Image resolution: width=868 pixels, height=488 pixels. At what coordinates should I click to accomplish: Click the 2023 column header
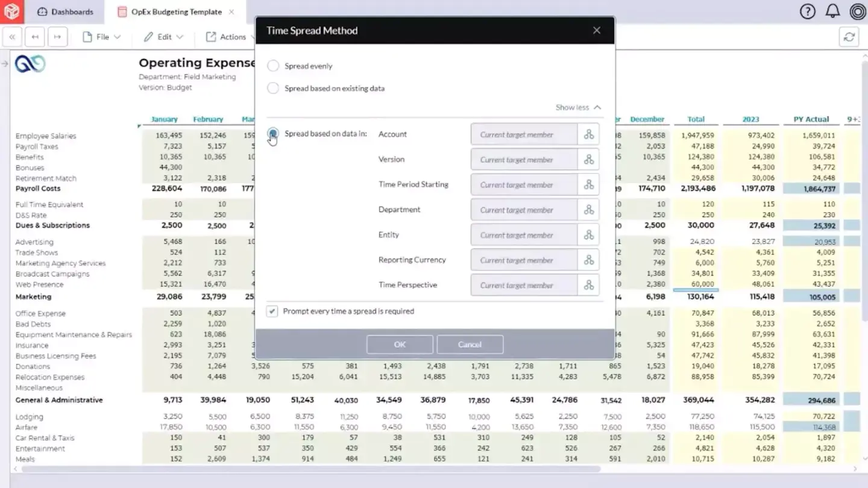click(x=751, y=119)
